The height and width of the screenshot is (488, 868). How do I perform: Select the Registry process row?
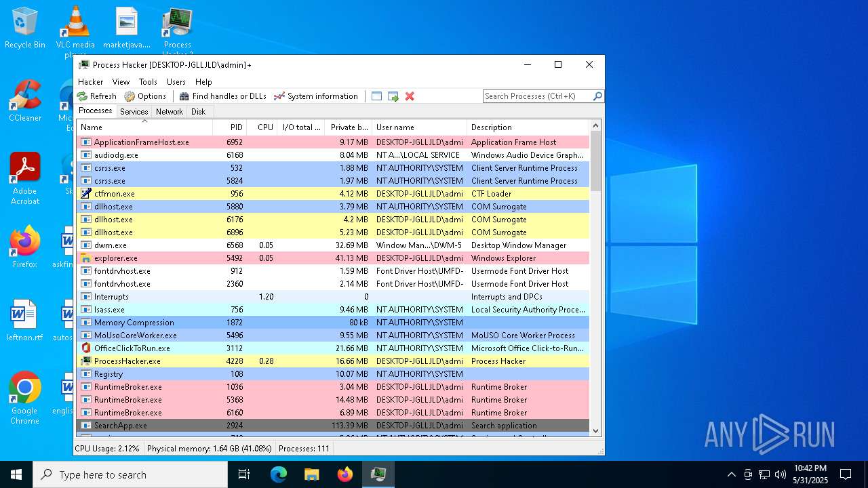(333, 374)
